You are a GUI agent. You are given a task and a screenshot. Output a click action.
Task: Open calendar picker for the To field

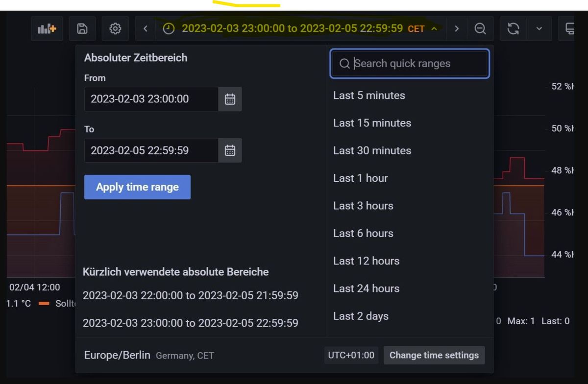click(230, 150)
